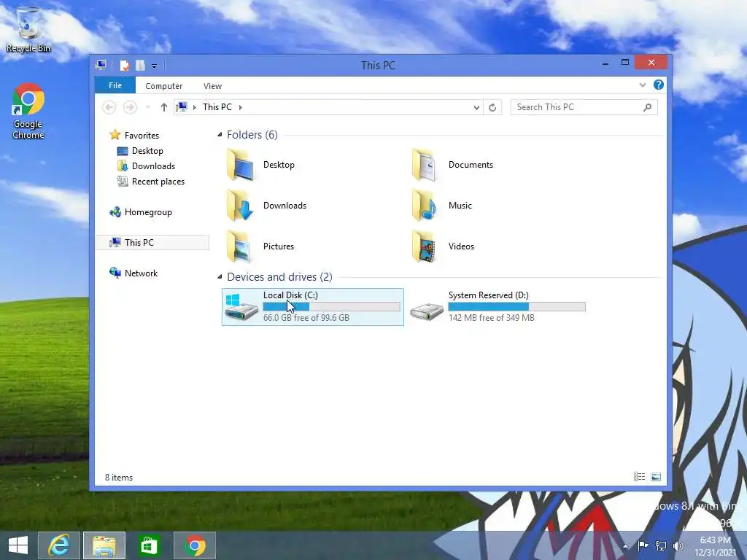Open the address bar previous locations dropdown
The height and width of the screenshot is (560, 747).
pos(476,108)
